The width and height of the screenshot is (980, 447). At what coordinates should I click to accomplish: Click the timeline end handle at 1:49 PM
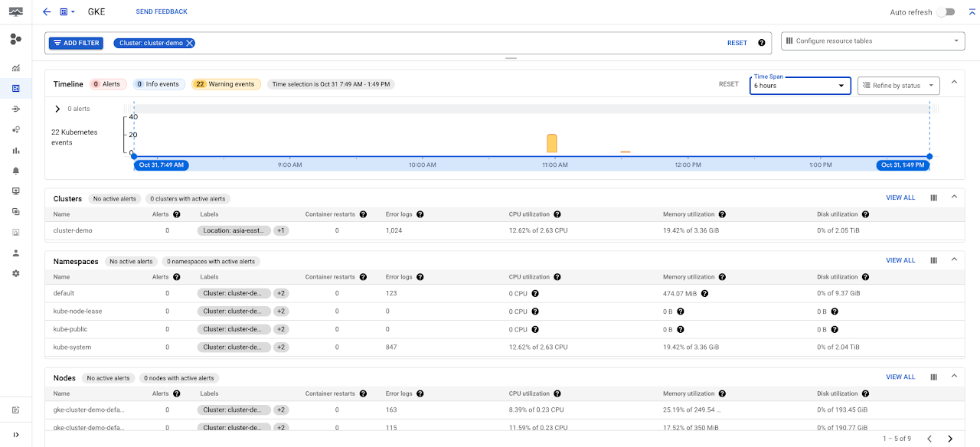pyautogui.click(x=929, y=156)
